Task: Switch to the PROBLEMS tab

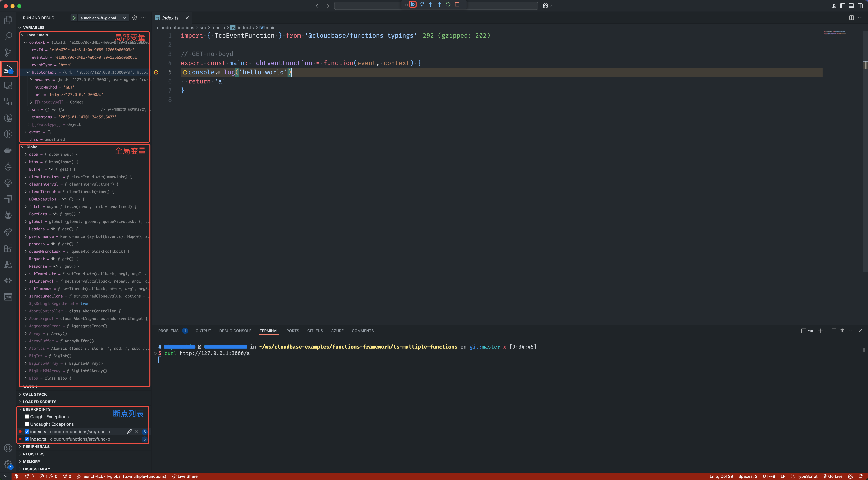Action: 169,331
